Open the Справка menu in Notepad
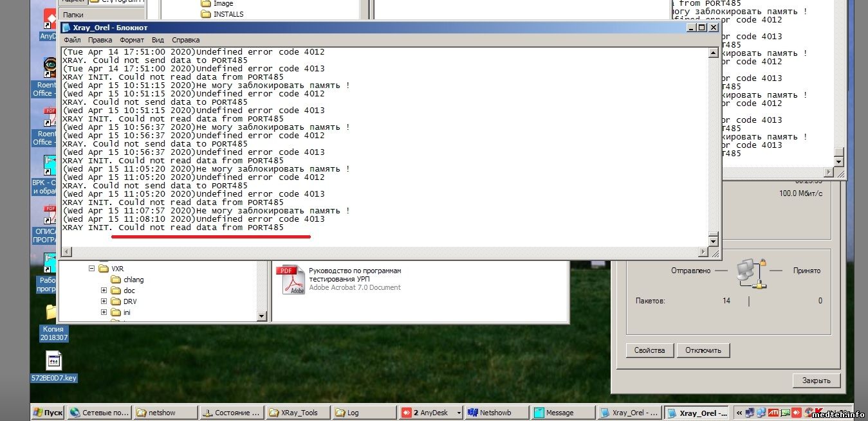Screen dimensions: 868x421 [x=186, y=40]
